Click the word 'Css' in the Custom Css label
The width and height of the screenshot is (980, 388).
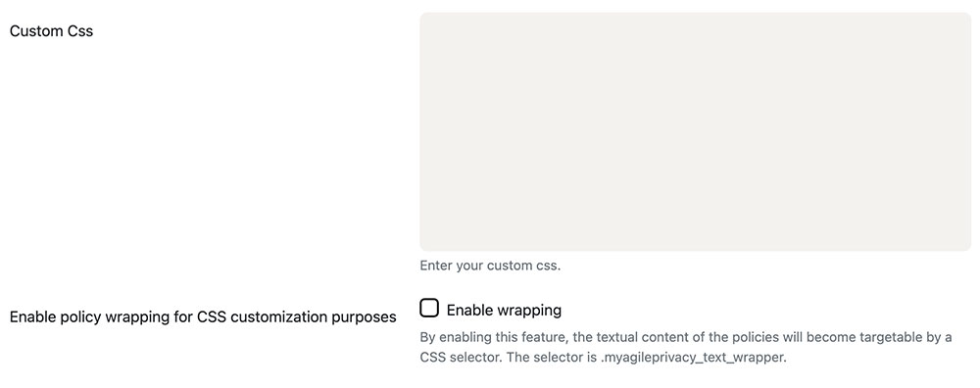pyautogui.click(x=81, y=30)
